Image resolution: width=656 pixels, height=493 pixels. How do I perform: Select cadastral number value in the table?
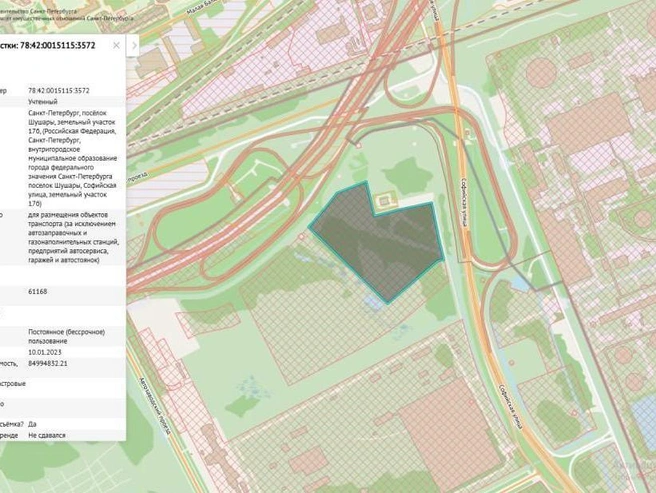pos(59,90)
